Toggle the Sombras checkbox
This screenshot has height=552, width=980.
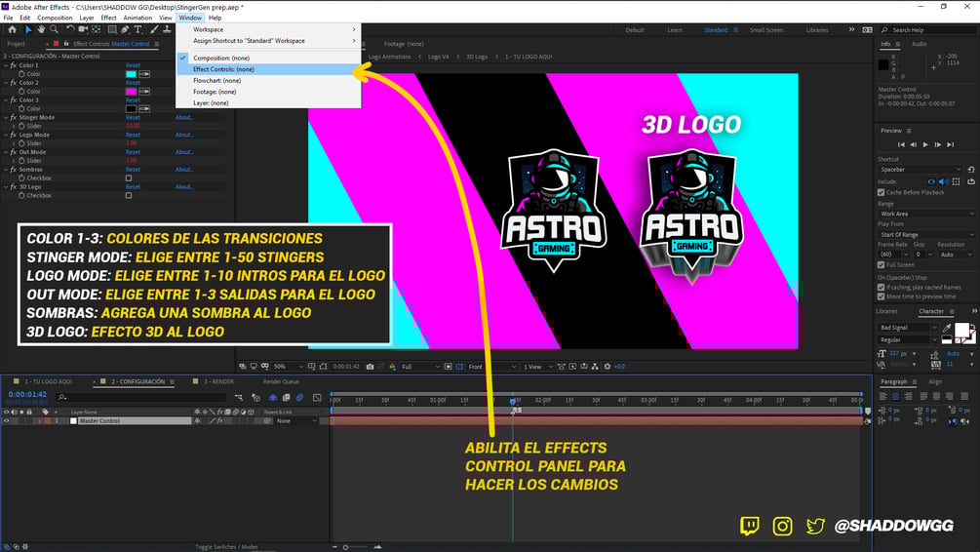pos(129,178)
